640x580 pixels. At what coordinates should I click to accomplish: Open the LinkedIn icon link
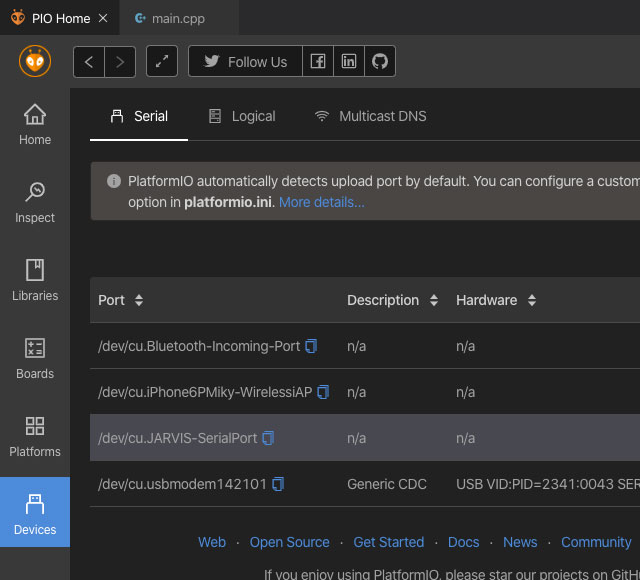coord(348,62)
